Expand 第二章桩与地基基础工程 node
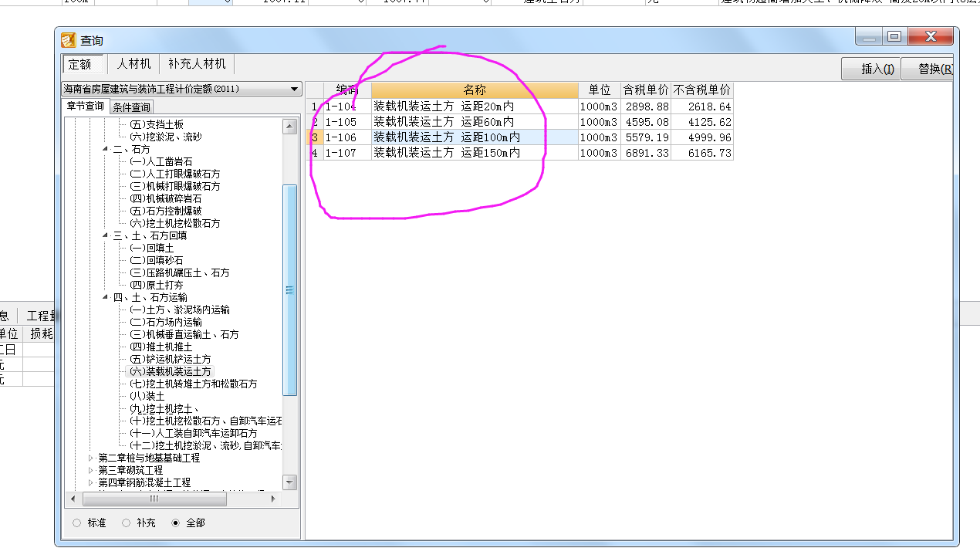The width and height of the screenshot is (980, 548). (91, 458)
